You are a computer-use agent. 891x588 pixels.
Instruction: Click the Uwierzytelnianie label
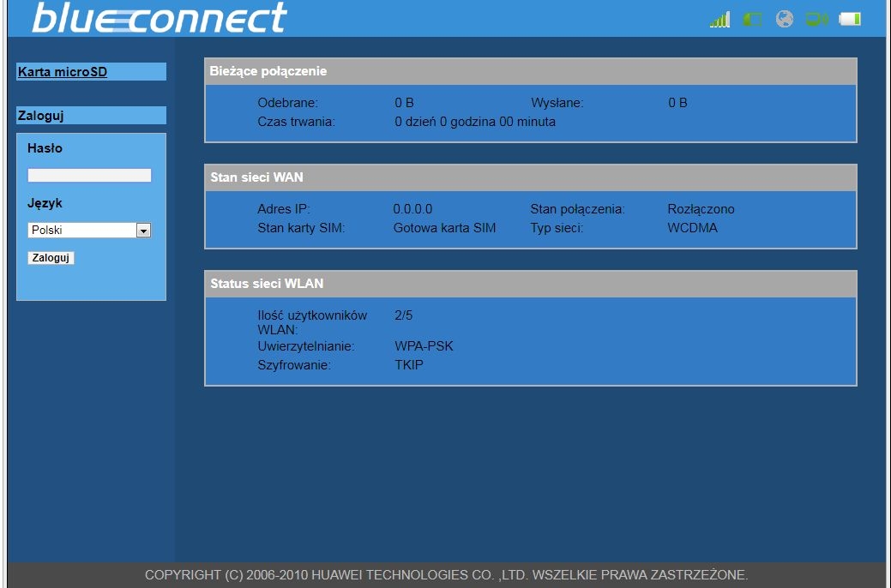click(x=305, y=346)
